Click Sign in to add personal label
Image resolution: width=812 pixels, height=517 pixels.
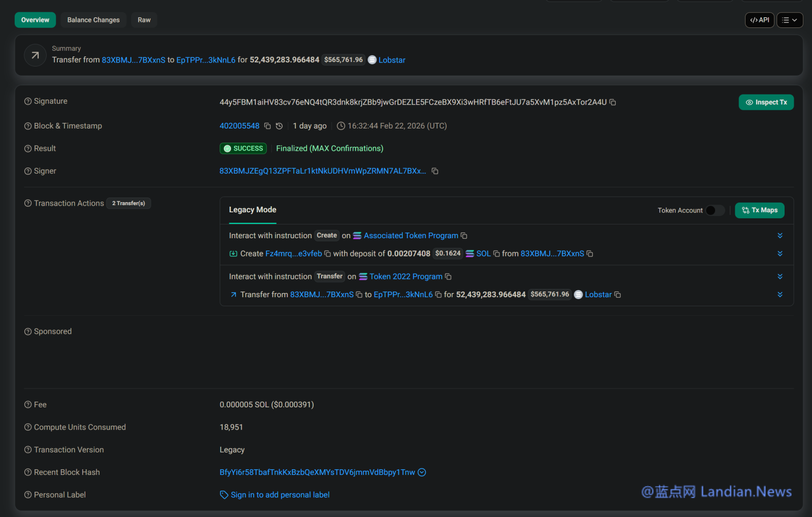pyautogui.click(x=280, y=495)
